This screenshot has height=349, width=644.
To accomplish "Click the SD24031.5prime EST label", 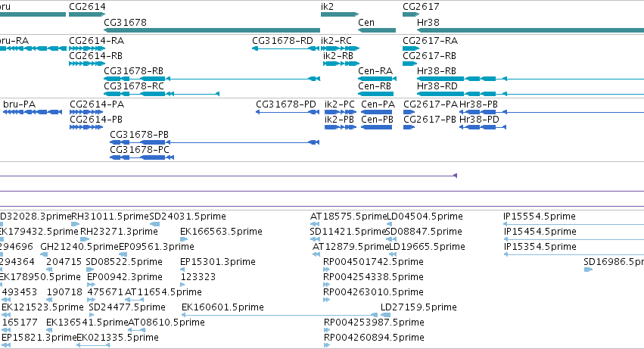I will (188, 217).
